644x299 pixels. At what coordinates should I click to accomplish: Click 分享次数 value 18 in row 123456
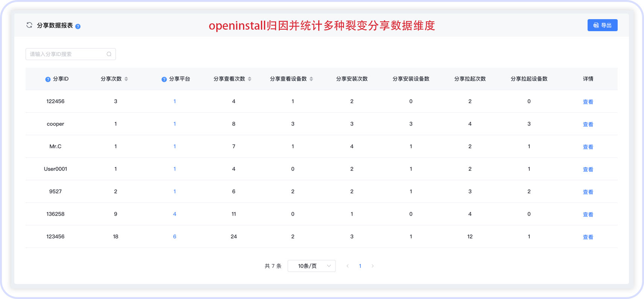[x=115, y=237]
